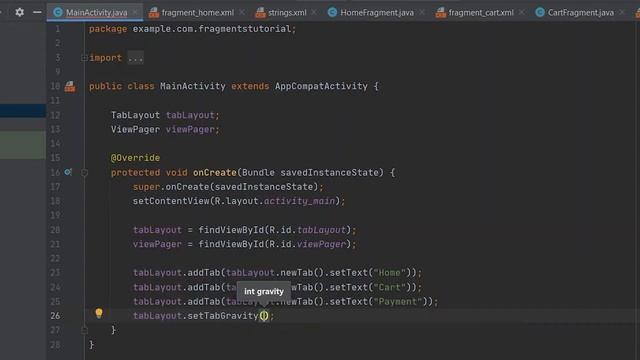Switch to the MainActivity.java tab
Viewport: 640px width, 360px height.
96,13
